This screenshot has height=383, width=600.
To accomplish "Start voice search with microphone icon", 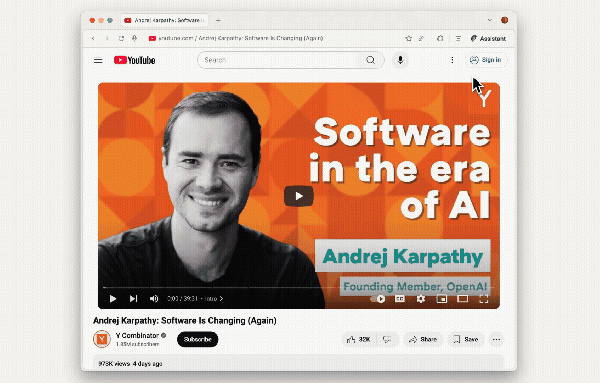I will 400,60.
